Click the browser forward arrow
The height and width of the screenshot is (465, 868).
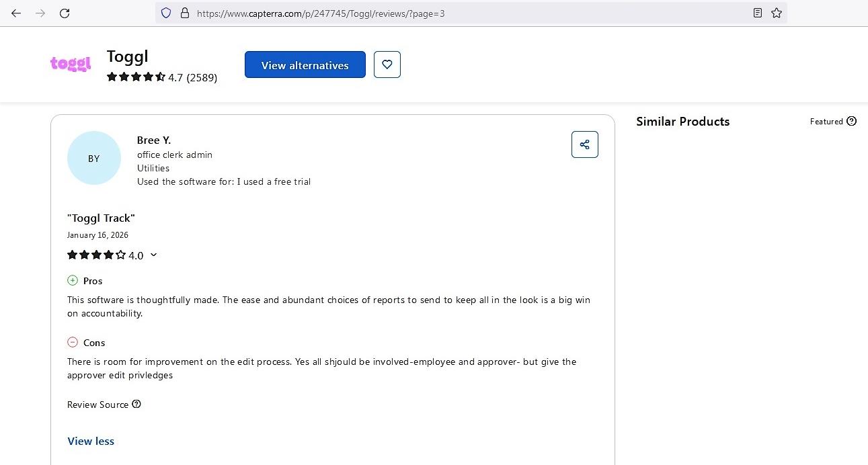[40, 13]
